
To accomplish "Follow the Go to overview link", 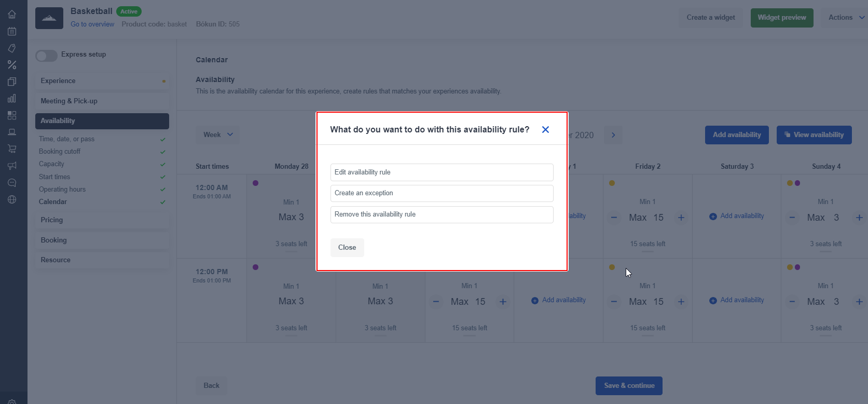I will [92, 24].
